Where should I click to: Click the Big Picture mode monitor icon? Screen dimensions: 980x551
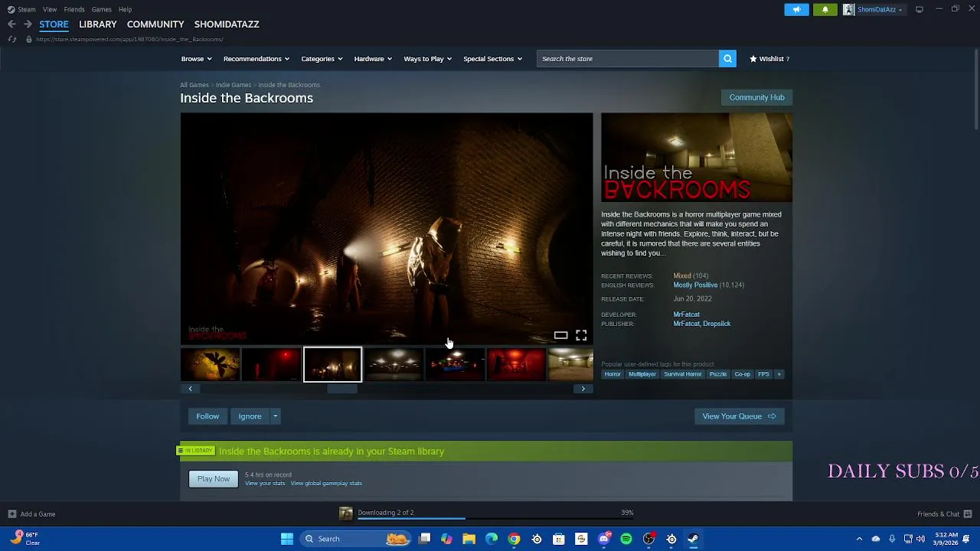(920, 9)
